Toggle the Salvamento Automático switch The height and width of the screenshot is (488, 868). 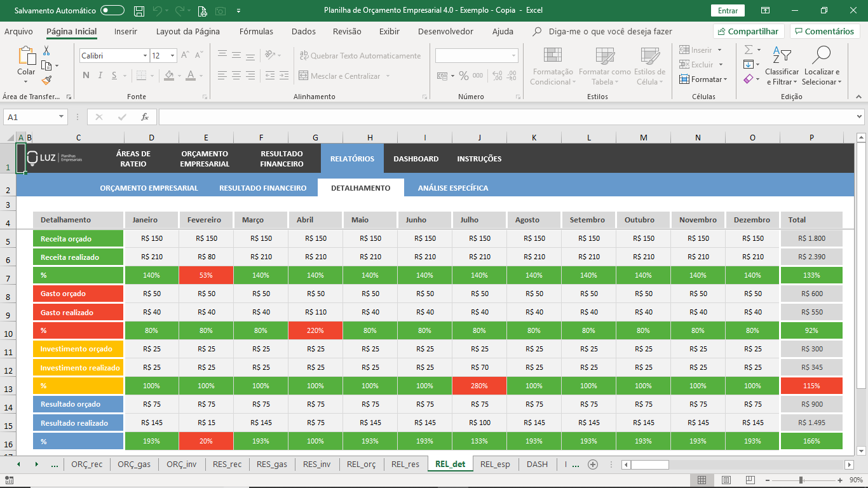(112, 11)
